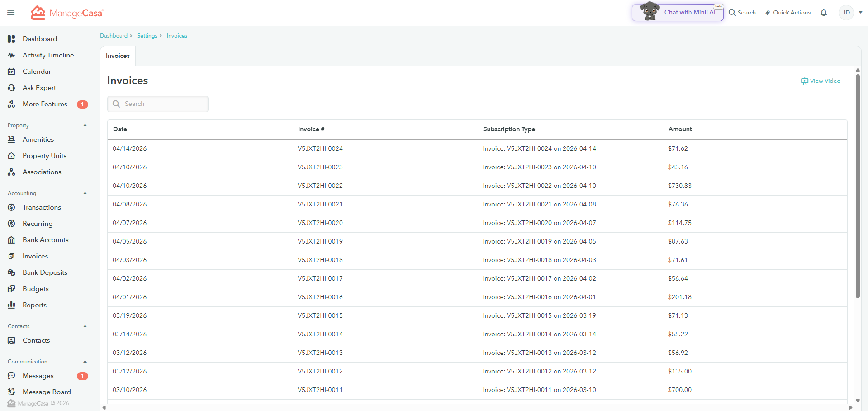The height and width of the screenshot is (411, 868).
Task: Click the ManageCasa logo
Action: coord(67,13)
